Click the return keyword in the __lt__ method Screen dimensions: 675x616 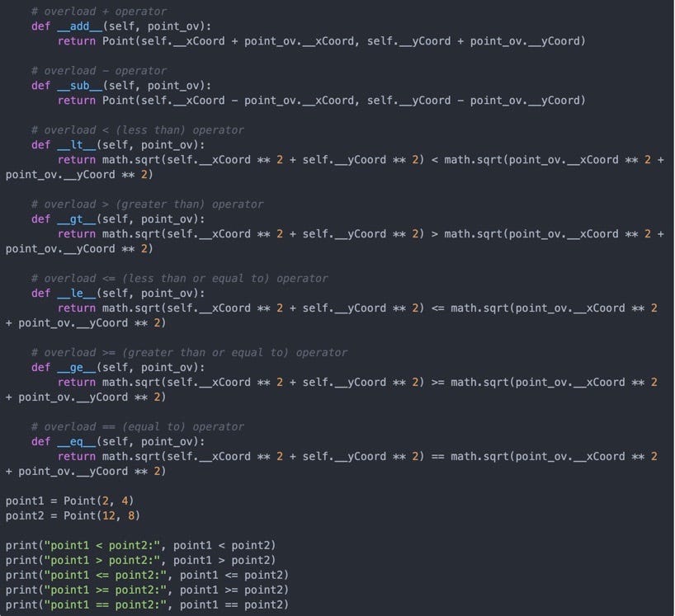coord(77,160)
